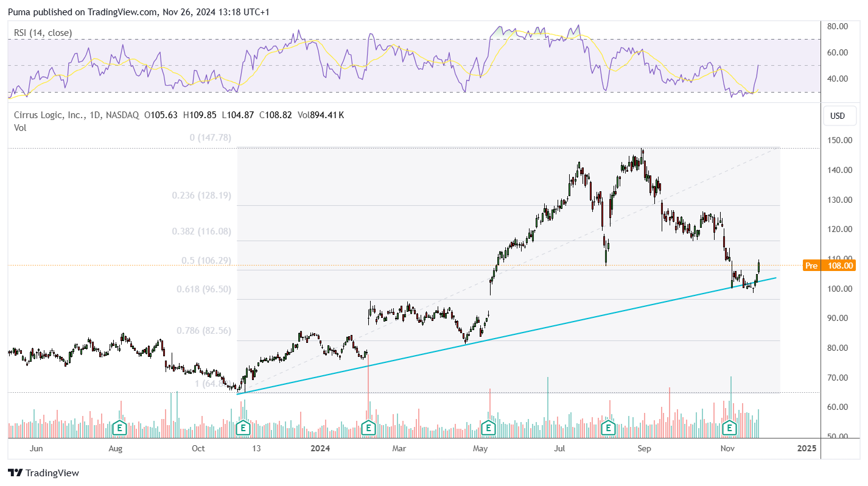Viewport: 868px width, 486px height.
Task: Select the Fibonacci 0.382 (116.08) label
Action: click(x=201, y=231)
